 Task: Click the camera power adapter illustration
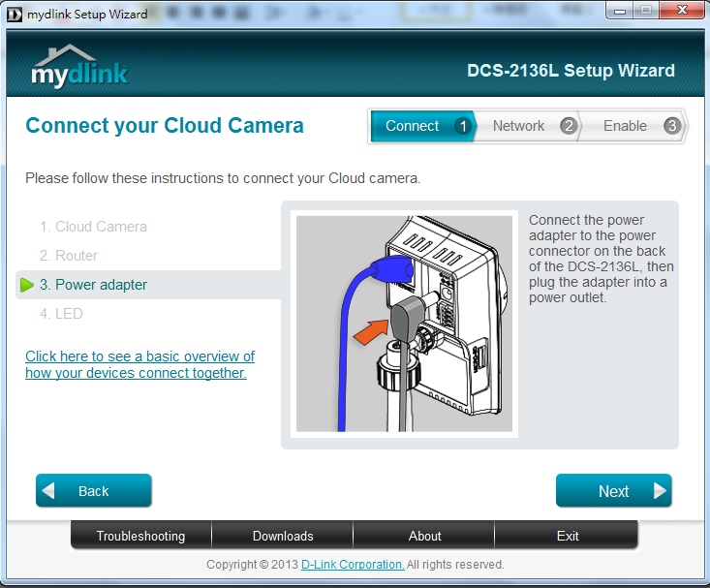[404, 324]
